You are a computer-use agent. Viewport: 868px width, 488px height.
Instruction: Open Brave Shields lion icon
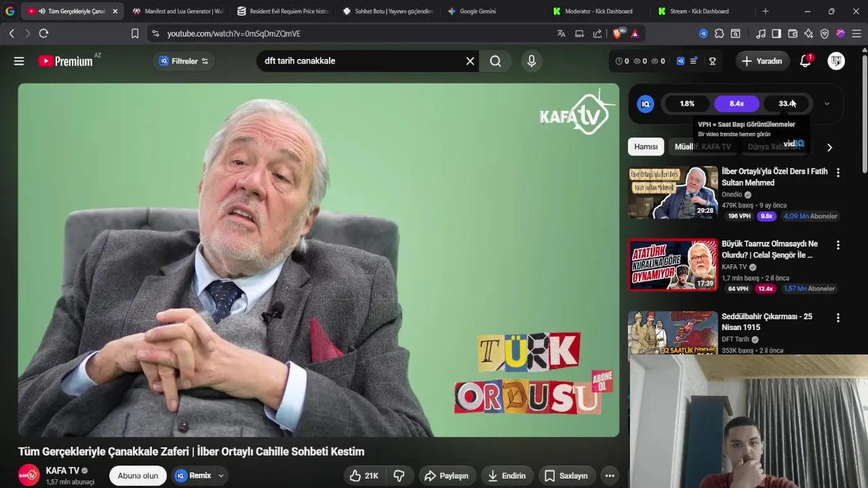tap(618, 33)
